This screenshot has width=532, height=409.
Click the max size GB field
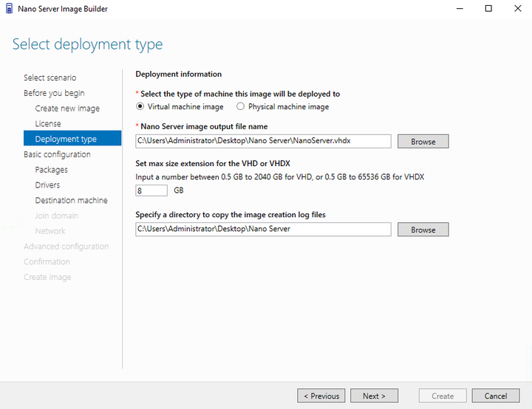click(151, 190)
